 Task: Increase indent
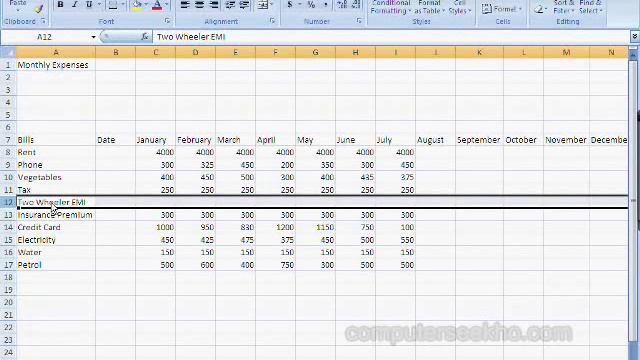[x=244, y=5]
